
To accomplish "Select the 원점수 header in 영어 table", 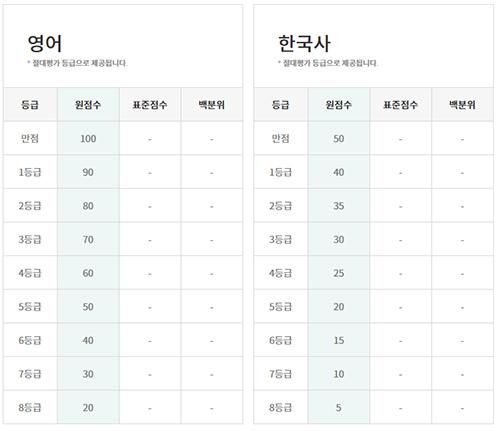I will click(88, 105).
